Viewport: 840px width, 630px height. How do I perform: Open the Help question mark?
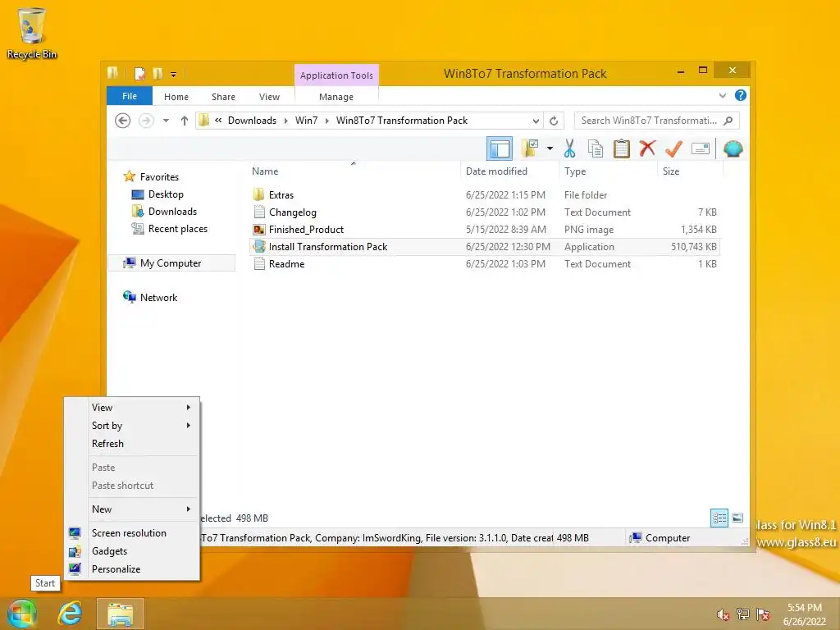click(x=741, y=95)
